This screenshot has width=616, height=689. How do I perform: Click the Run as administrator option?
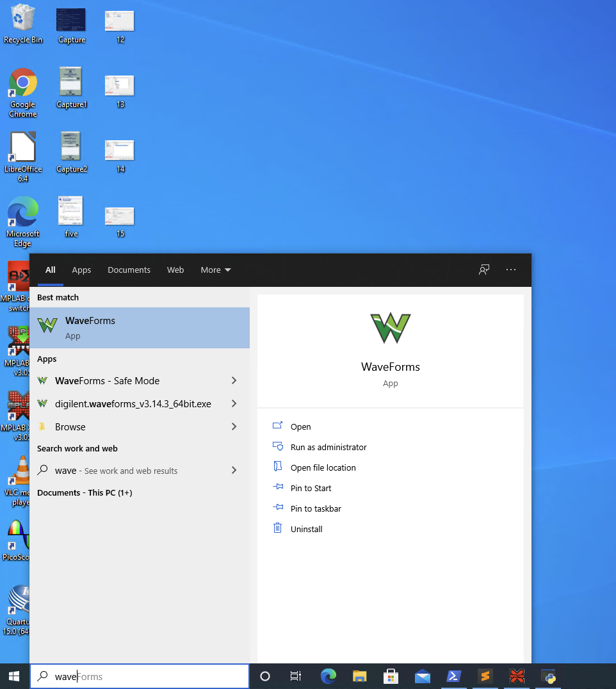coord(328,447)
